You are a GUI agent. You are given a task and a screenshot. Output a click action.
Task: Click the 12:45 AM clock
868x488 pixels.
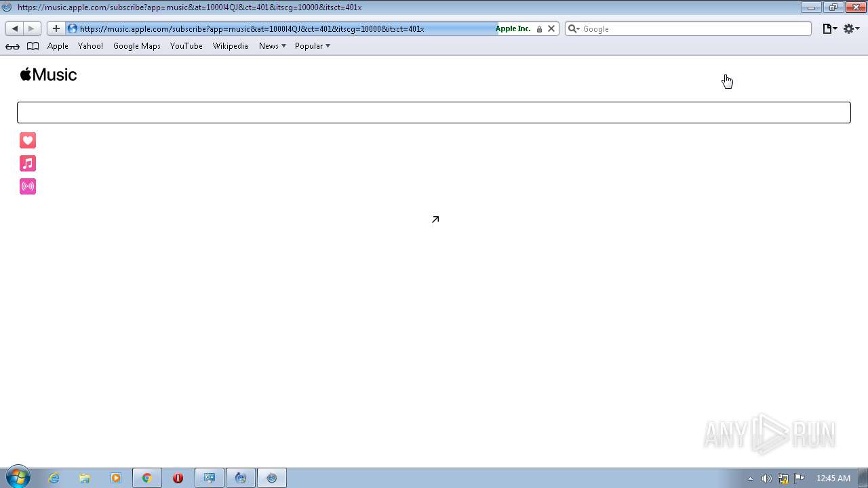click(833, 479)
